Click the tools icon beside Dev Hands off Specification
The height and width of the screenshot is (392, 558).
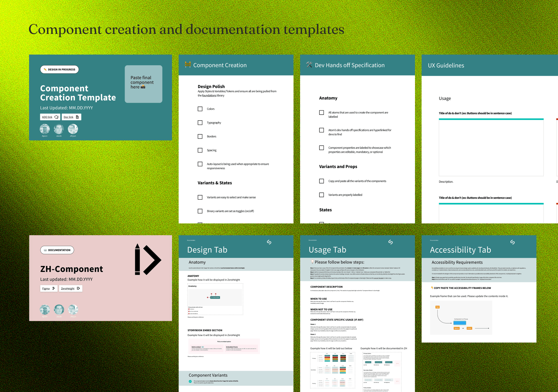point(309,65)
